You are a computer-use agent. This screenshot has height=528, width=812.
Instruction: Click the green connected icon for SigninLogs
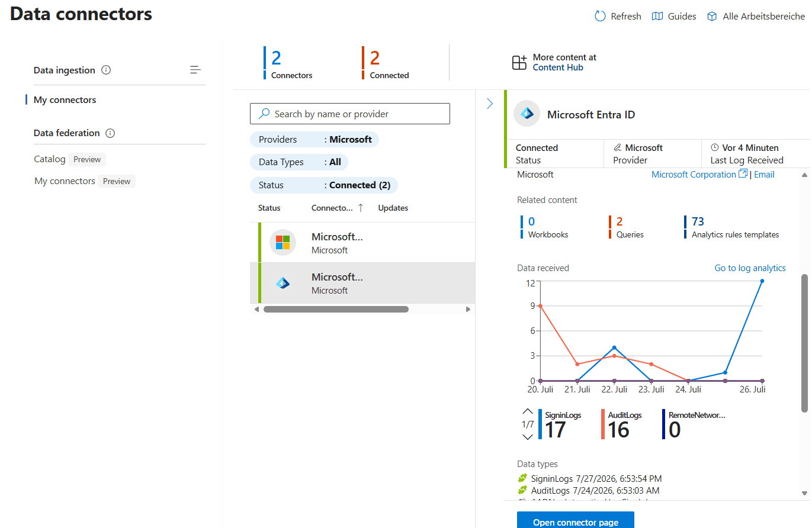pyautogui.click(x=522, y=478)
